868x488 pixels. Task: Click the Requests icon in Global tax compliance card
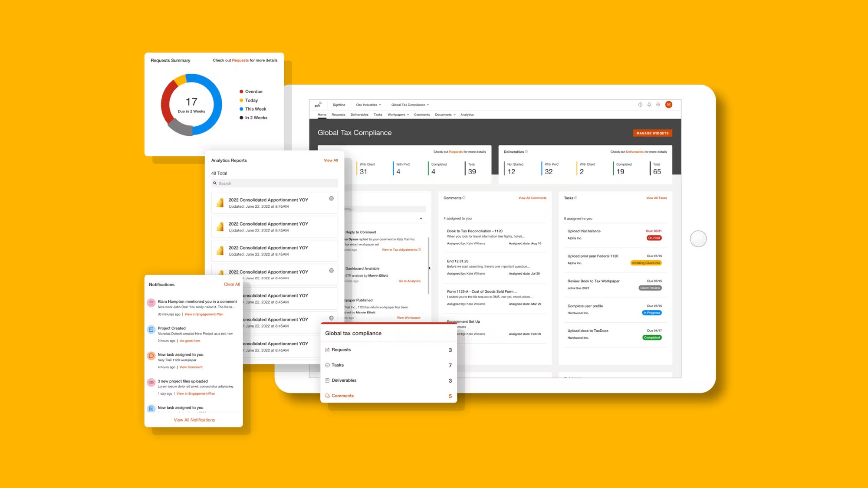327,350
